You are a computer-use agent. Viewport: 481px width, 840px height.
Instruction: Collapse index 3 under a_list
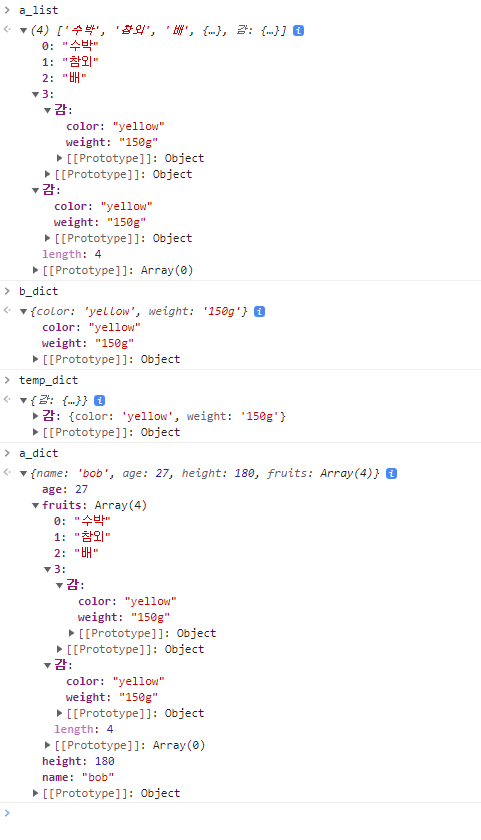tap(35, 94)
